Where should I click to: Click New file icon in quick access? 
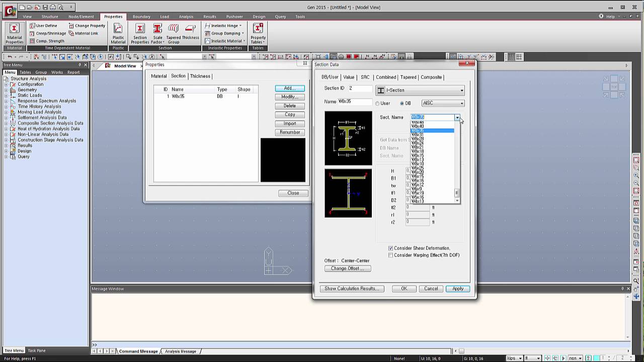(x=23, y=8)
